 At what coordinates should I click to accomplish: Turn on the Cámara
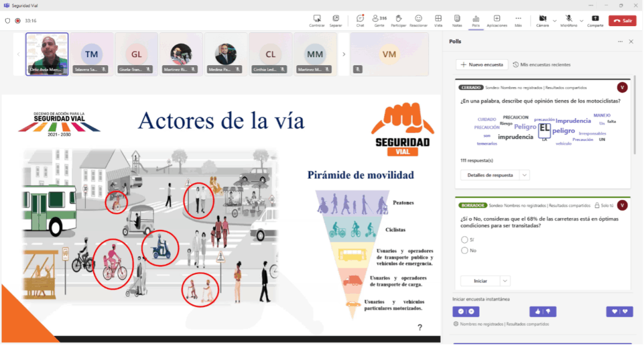(543, 20)
